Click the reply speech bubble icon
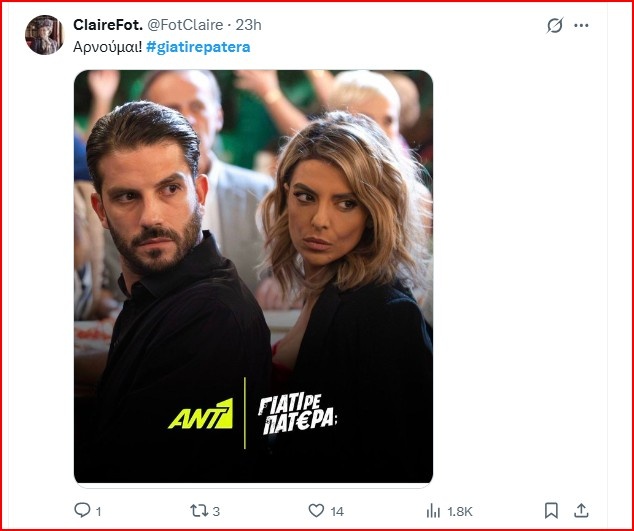Screen dimensions: 634x531 click(x=82, y=510)
